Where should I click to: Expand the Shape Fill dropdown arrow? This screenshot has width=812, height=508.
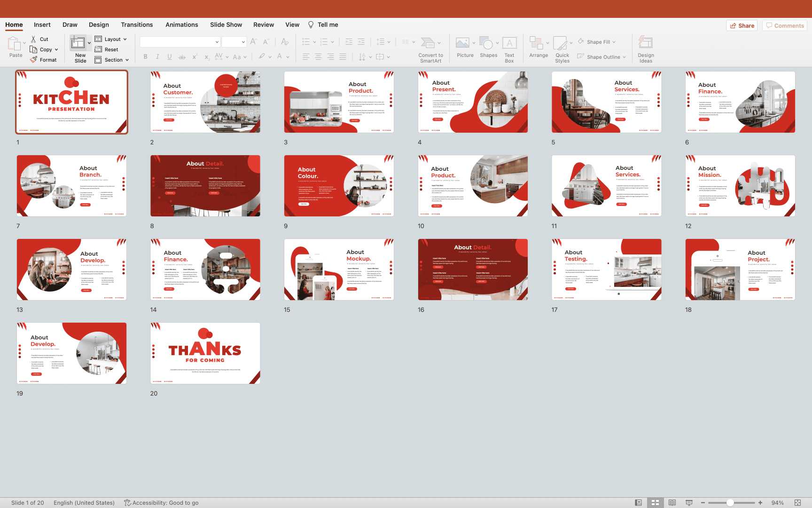pos(614,42)
